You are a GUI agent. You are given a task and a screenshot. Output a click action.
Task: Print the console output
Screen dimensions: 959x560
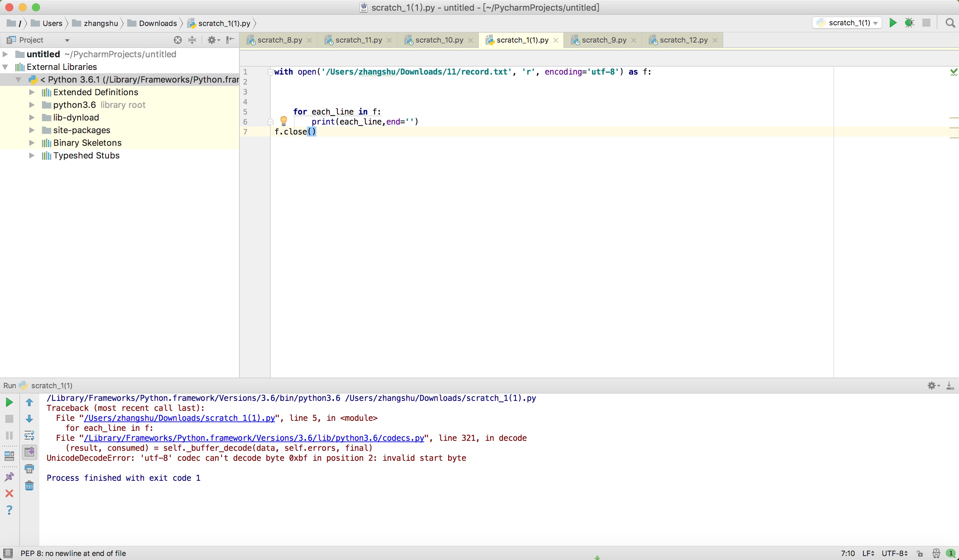coord(29,469)
